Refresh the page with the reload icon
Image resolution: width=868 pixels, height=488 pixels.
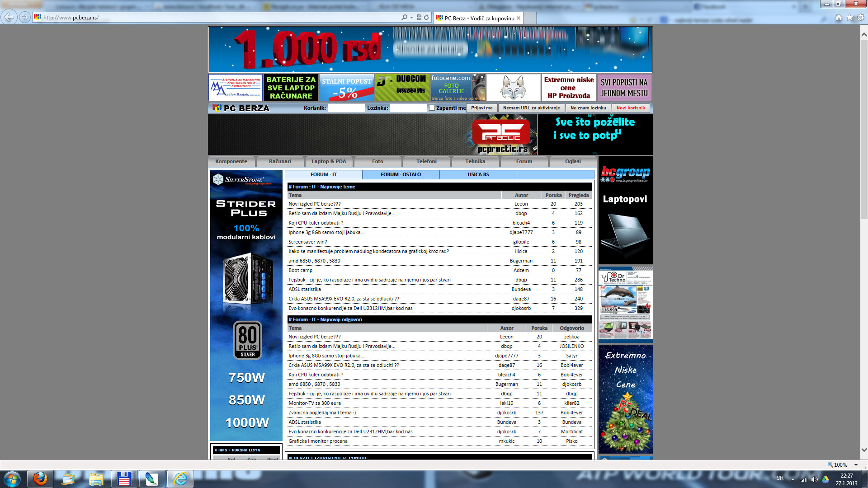click(426, 17)
